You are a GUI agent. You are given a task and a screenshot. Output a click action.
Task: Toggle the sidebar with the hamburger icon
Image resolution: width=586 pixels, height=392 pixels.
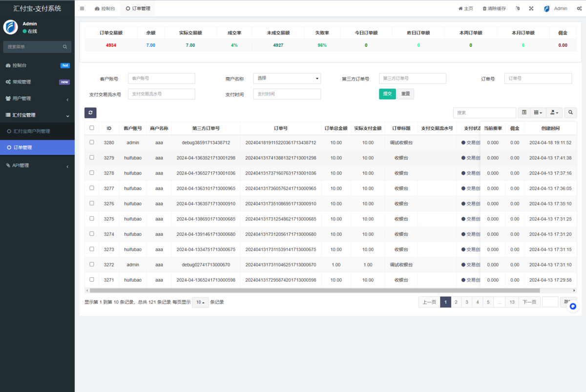pyautogui.click(x=82, y=8)
